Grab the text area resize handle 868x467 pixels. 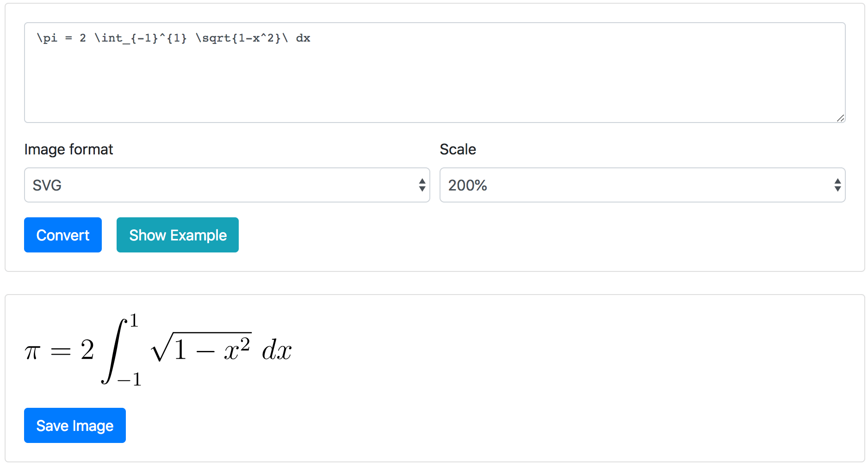[x=840, y=118]
